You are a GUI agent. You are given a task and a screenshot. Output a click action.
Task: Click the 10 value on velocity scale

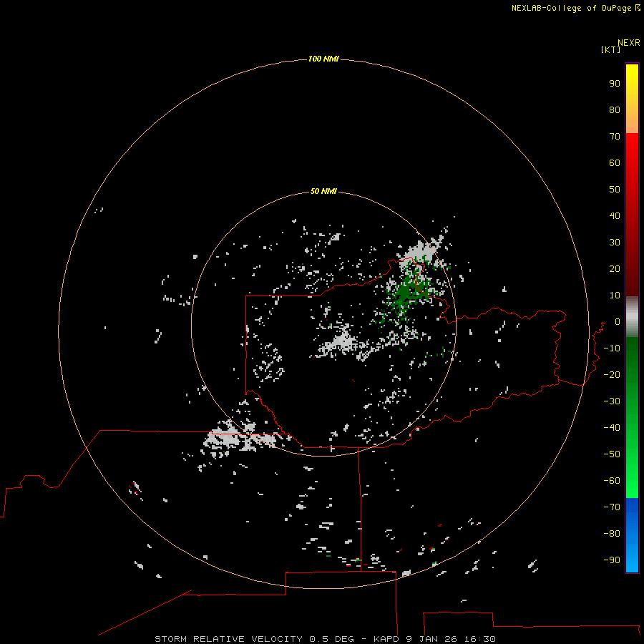pos(615,296)
